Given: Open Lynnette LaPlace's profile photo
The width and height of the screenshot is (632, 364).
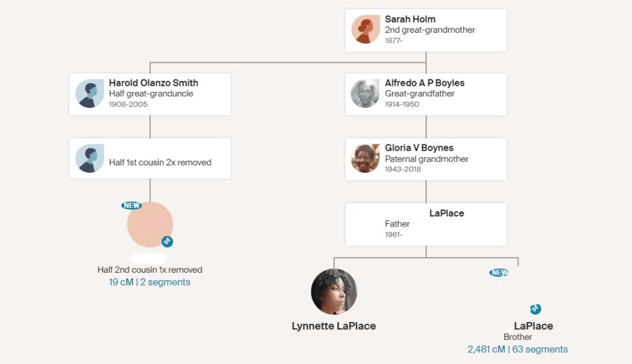Looking at the screenshot, I should [x=334, y=291].
